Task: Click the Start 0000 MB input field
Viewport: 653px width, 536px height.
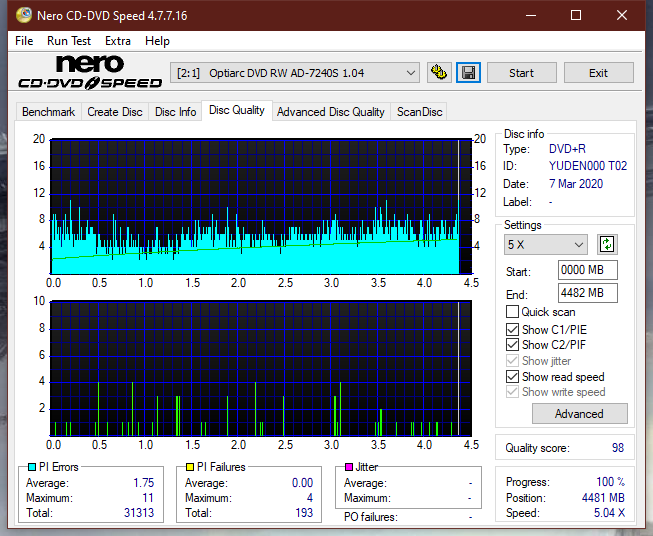Action: [588, 270]
